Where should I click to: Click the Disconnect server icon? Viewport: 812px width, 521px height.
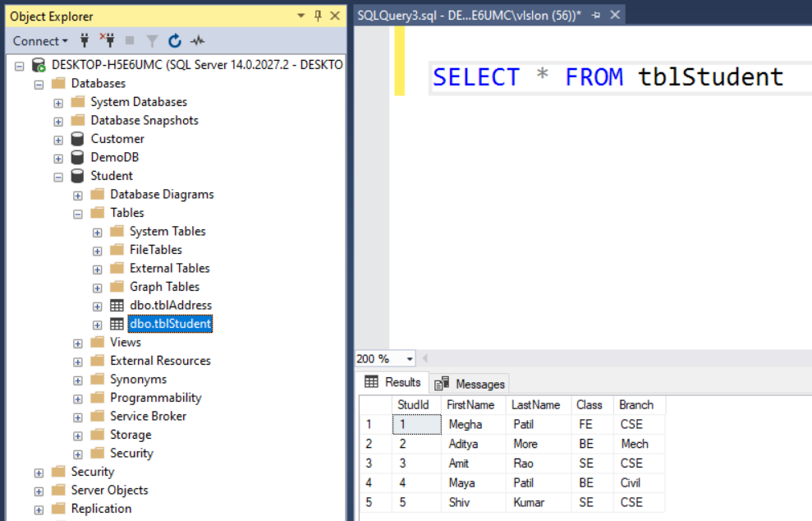click(108, 41)
